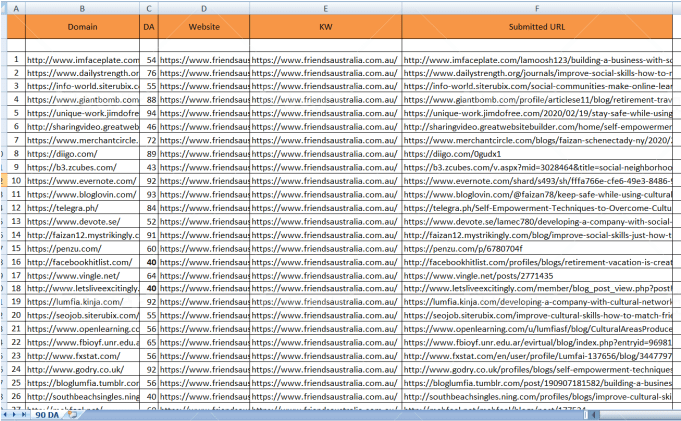
Task: Click the Insert Worksheet icon beside 90 DA
Action: 73,415
